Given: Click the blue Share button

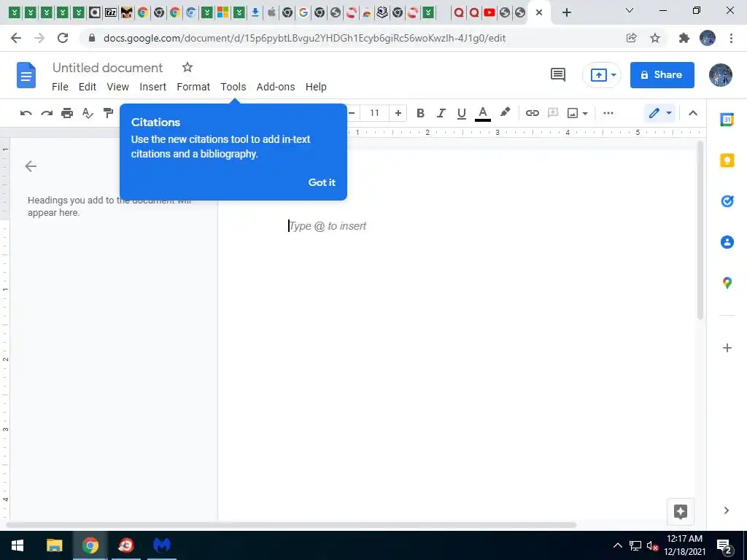Looking at the screenshot, I should point(662,75).
